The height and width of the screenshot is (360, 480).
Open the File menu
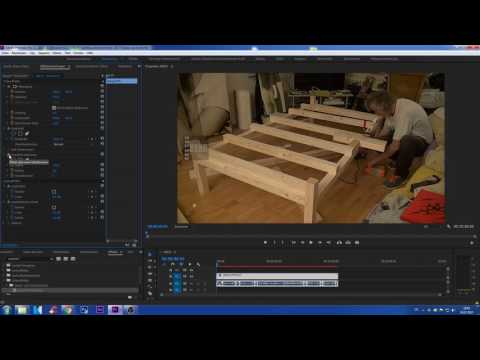point(5,53)
